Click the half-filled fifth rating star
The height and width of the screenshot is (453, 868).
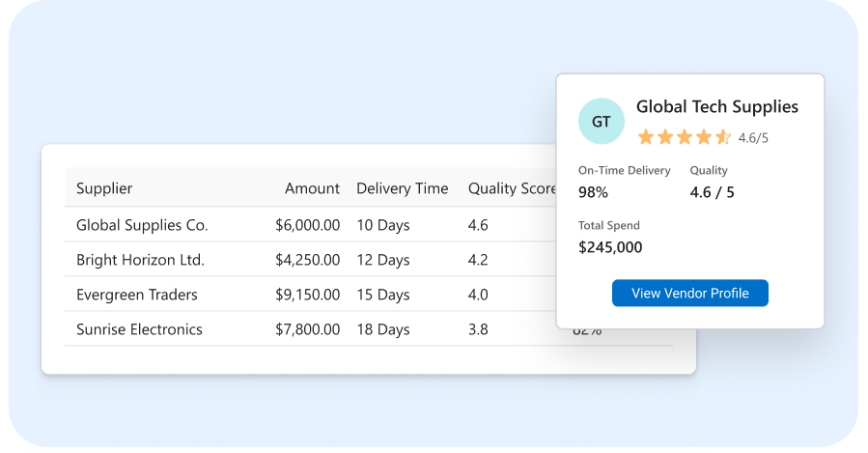click(723, 137)
